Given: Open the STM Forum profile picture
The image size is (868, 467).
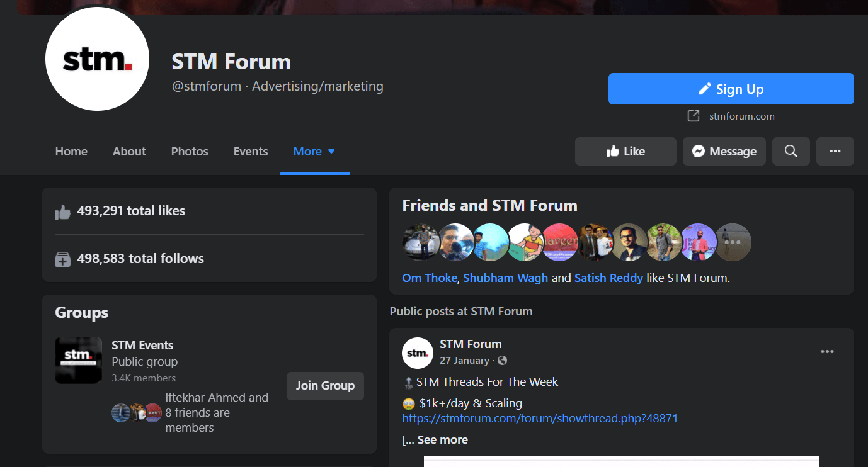Looking at the screenshot, I should (x=97, y=59).
